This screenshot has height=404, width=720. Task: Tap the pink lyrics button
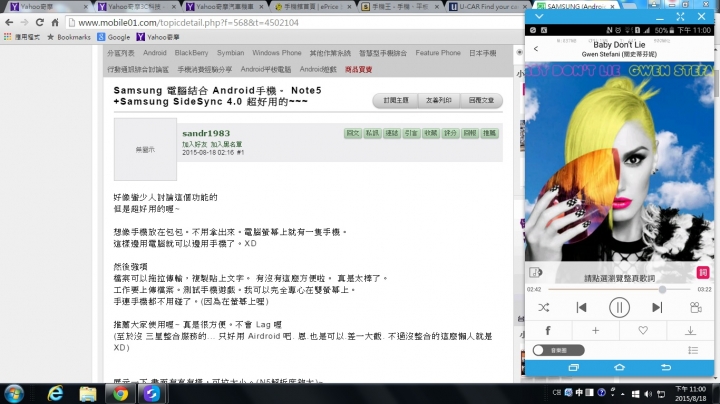point(703,272)
